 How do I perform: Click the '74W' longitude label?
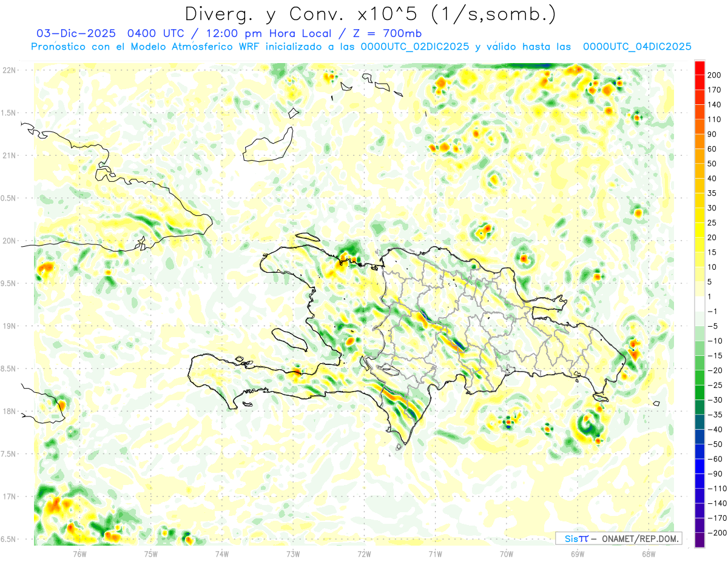point(222,554)
